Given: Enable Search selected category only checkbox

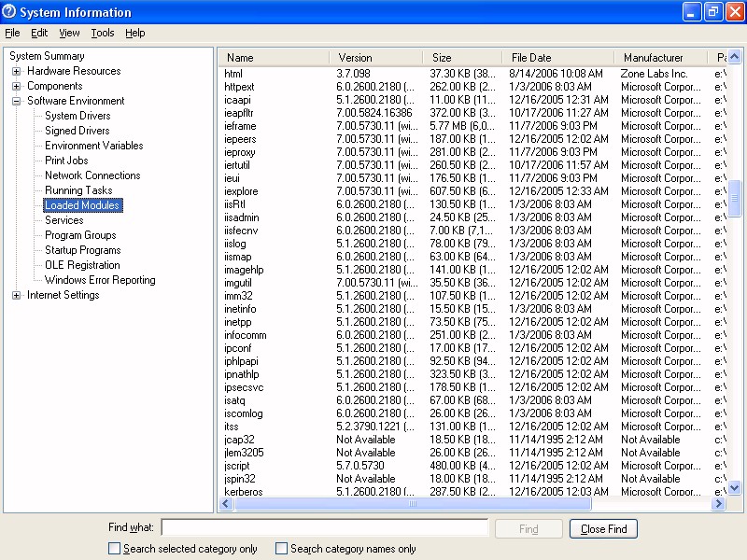Looking at the screenshot, I should click(x=115, y=549).
